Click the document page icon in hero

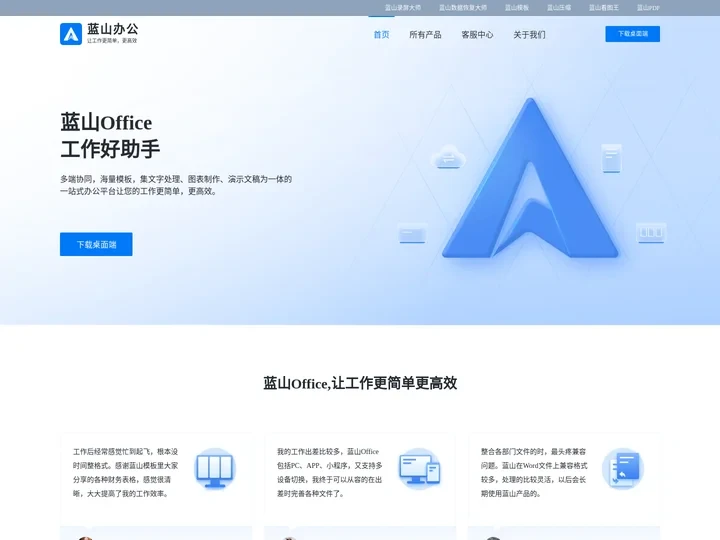pos(611,158)
